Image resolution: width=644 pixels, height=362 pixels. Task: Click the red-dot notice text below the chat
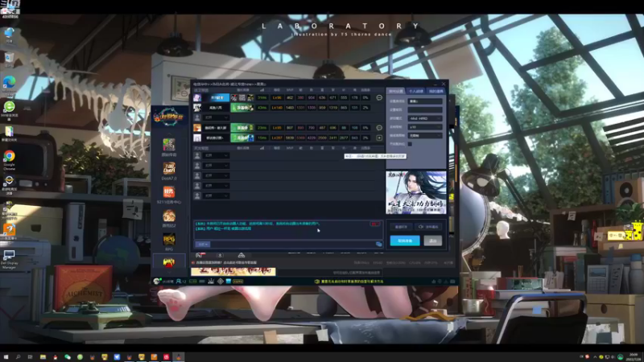coord(225,263)
